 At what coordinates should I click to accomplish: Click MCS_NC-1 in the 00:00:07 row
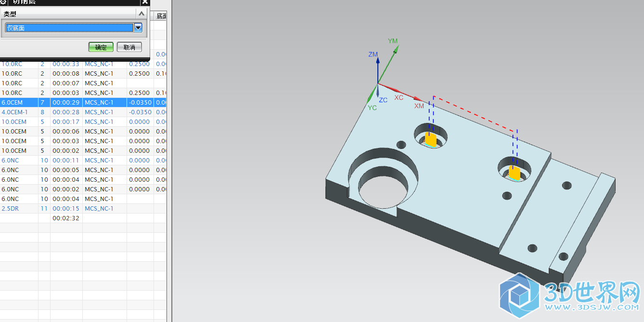coord(99,83)
